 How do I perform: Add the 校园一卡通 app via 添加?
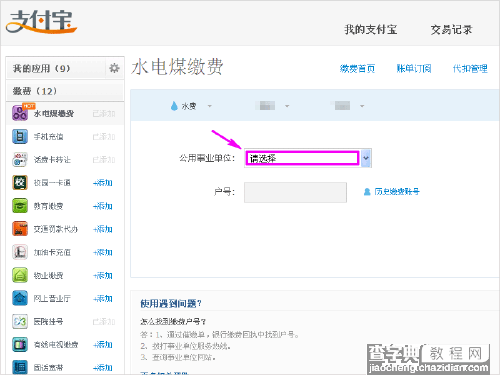point(103,183)
